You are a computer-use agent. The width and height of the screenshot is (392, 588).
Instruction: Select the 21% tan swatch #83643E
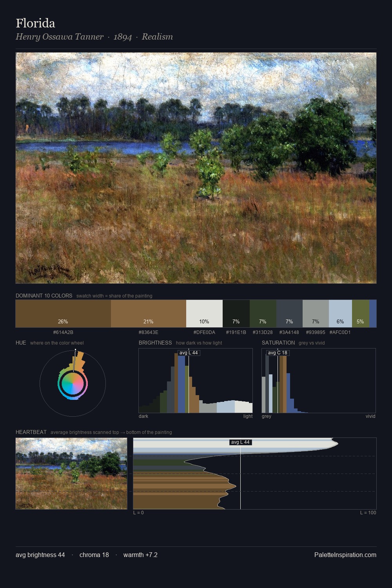tap(149, 314)
